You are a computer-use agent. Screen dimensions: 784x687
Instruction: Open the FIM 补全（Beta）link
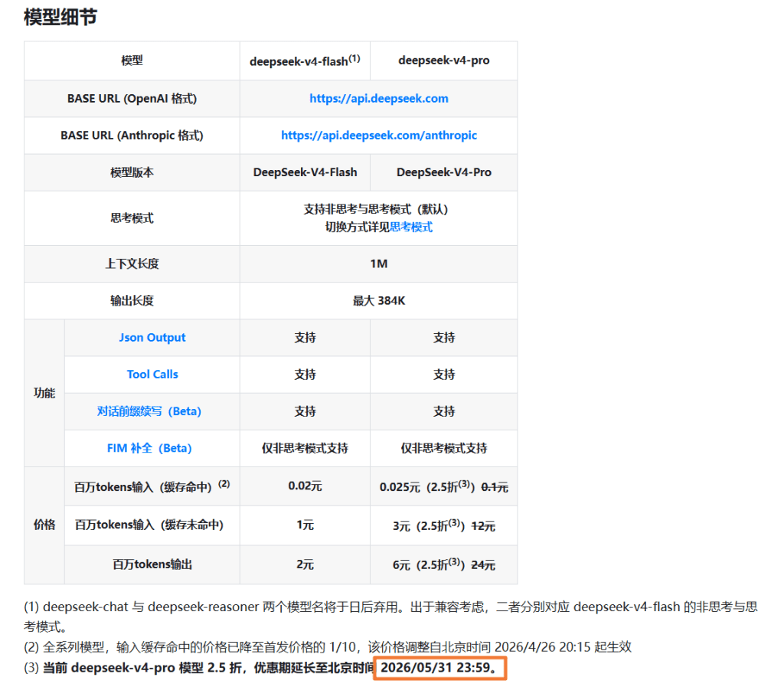click(152, 448)
